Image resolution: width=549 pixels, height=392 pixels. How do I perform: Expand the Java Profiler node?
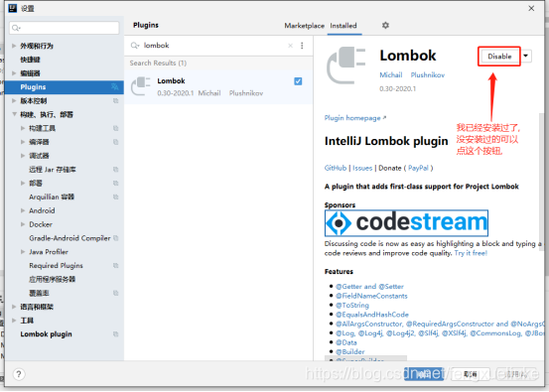23,252
